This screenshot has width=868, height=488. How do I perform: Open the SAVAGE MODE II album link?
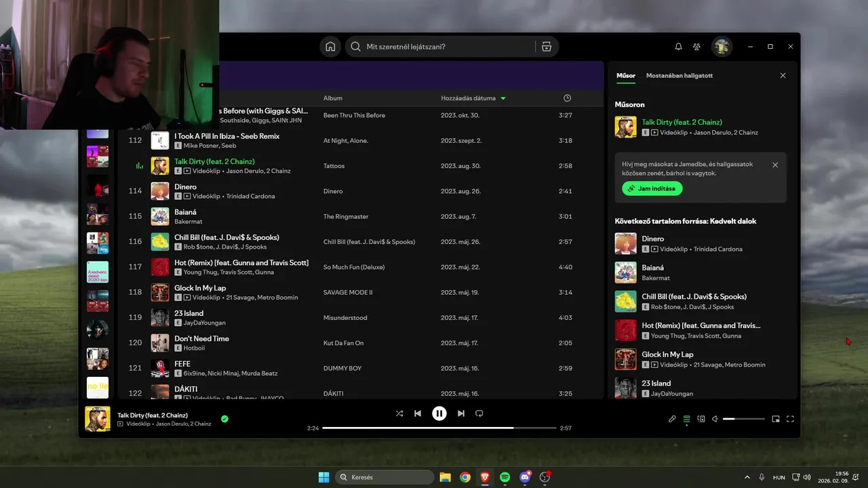tap(348, 292)
